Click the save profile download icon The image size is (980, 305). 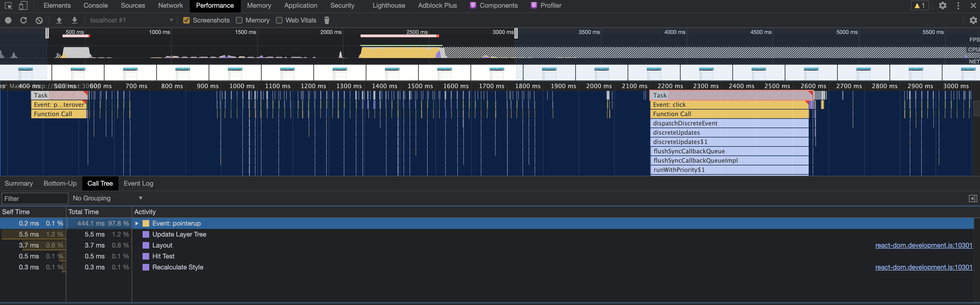click(75, 20)
